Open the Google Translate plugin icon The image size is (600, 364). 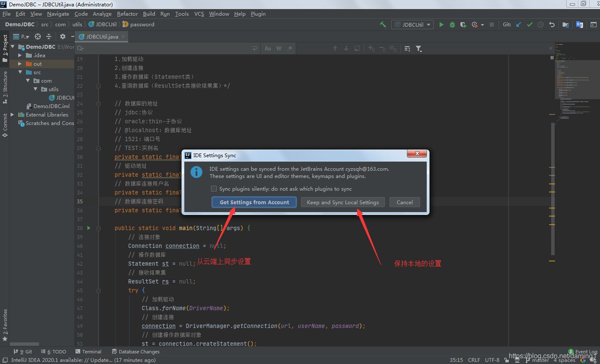pos(580,25)
